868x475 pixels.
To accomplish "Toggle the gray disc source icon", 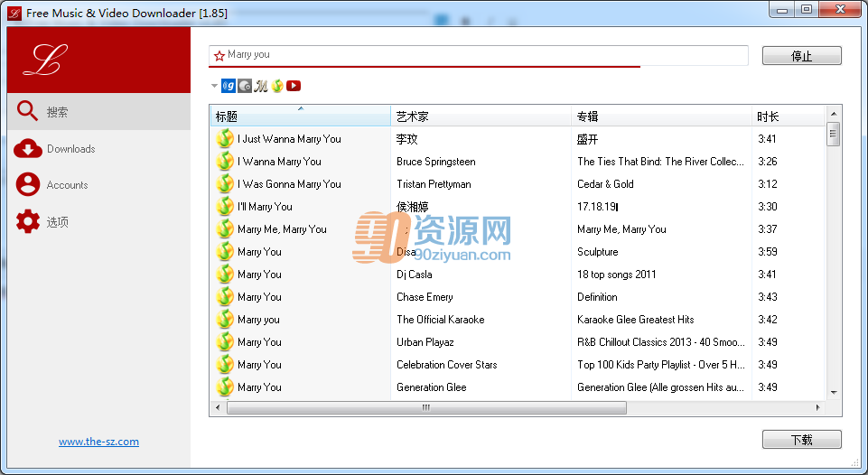I will coord(245,86).
